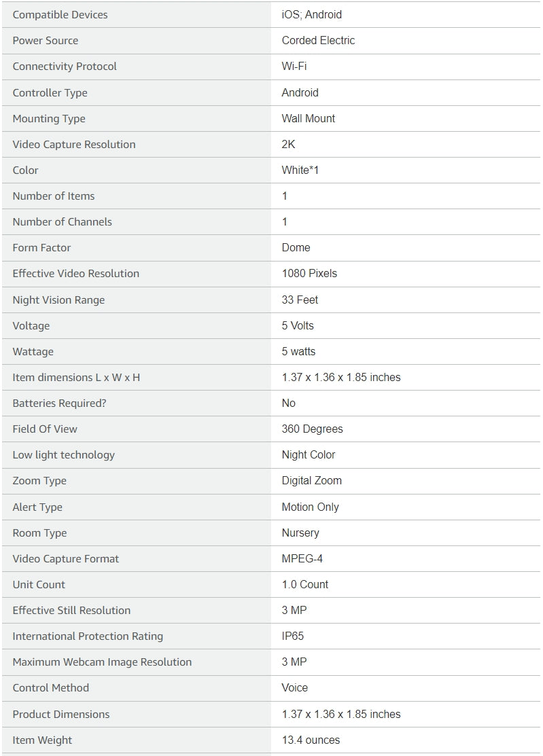
Task: Click the "Batteries Required?" label
Action: click(x=60, y=403)
